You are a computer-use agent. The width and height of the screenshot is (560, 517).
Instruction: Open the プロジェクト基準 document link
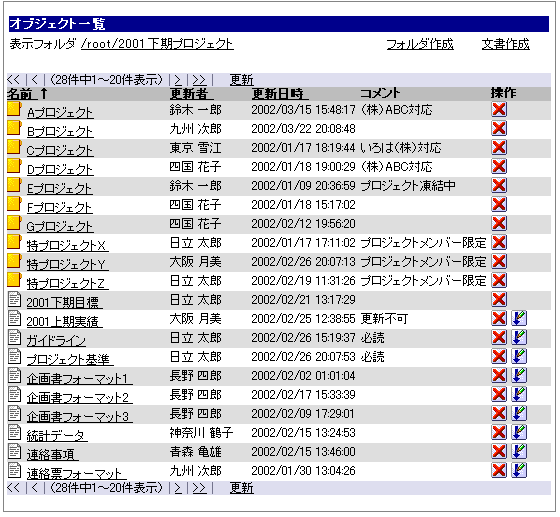[70, 360]
